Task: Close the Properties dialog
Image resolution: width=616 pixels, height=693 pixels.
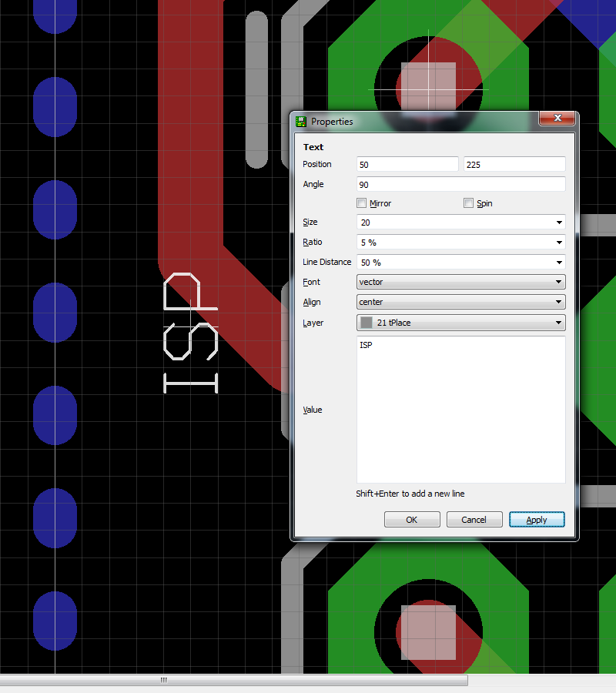Action: tap(557, 118)
